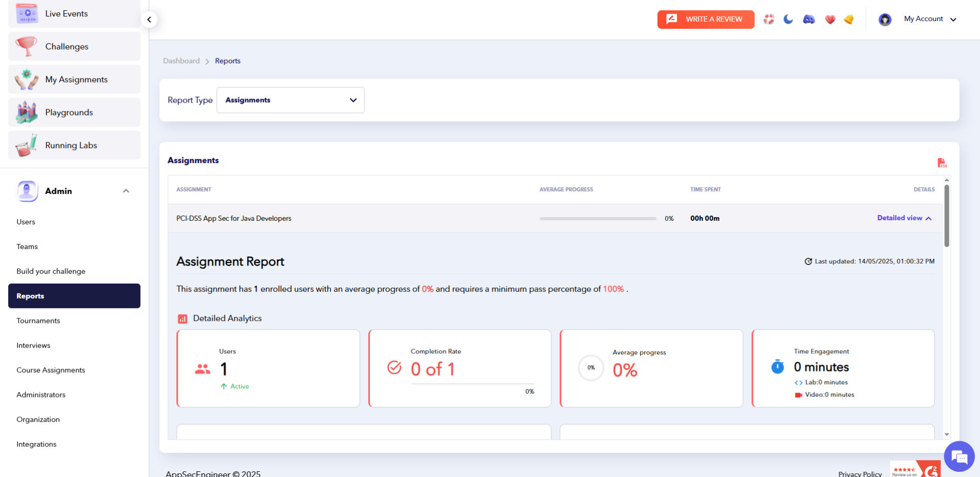
Task: Collapse the left sidebar with the chevron
Action: coord(149,19)
